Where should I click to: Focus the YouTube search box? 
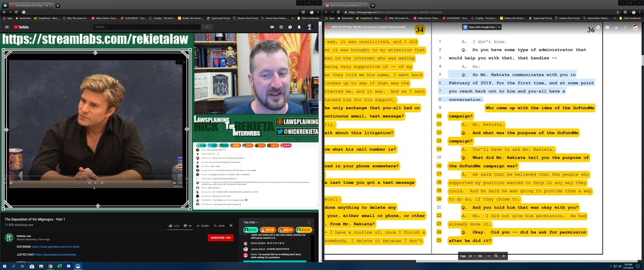click(148, 27)
